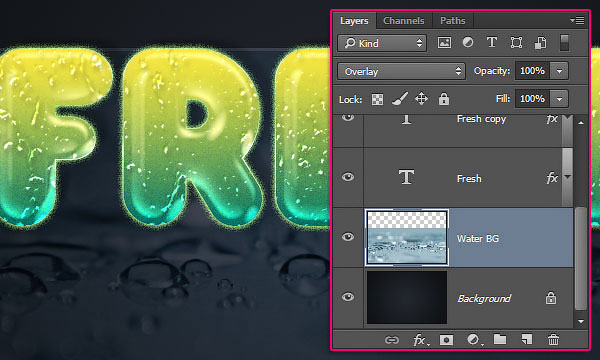This screenshot has height=360, width=600.
Task: Toggle visibility of Fresh layer
Action: 348,177
